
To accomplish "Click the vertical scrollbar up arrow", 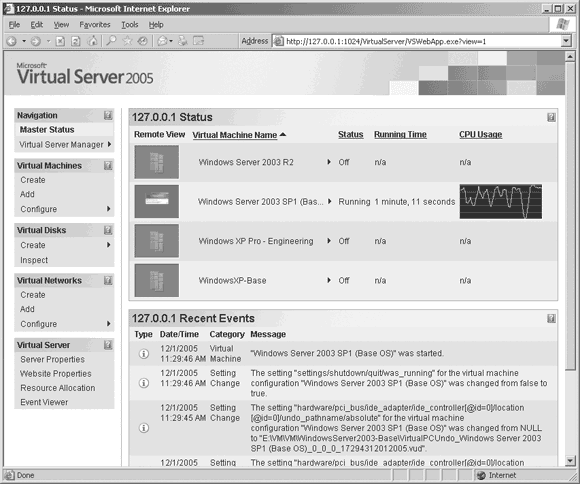I will pos(570,57).
